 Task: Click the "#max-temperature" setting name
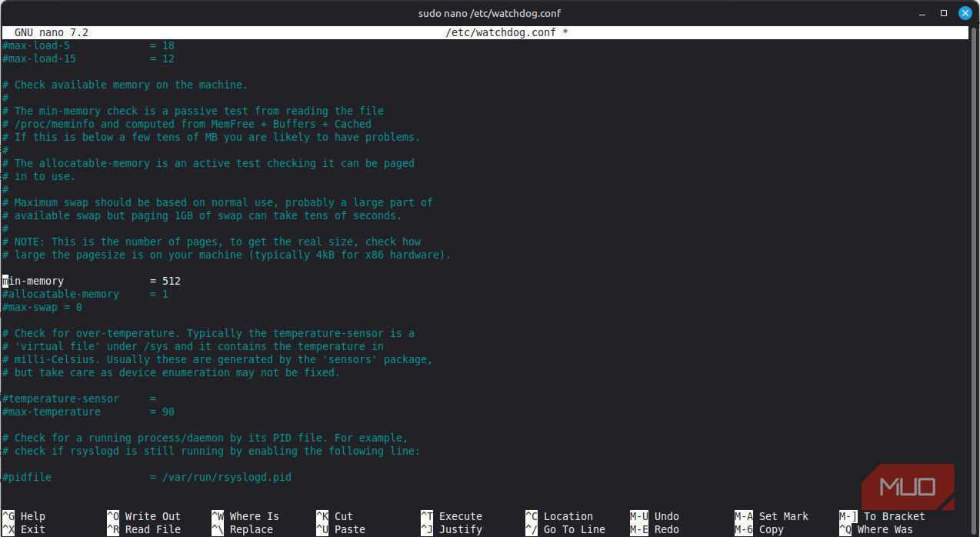52,412
